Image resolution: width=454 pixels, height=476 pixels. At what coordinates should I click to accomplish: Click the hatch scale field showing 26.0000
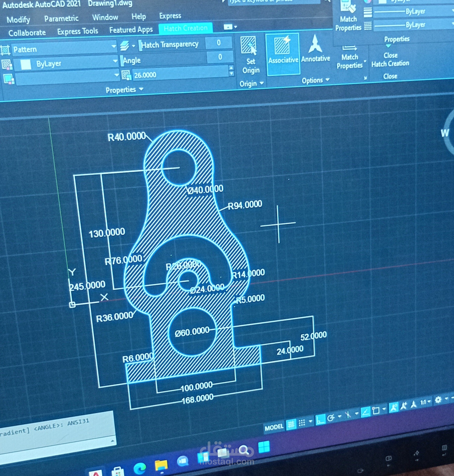[x=181, y=74]
